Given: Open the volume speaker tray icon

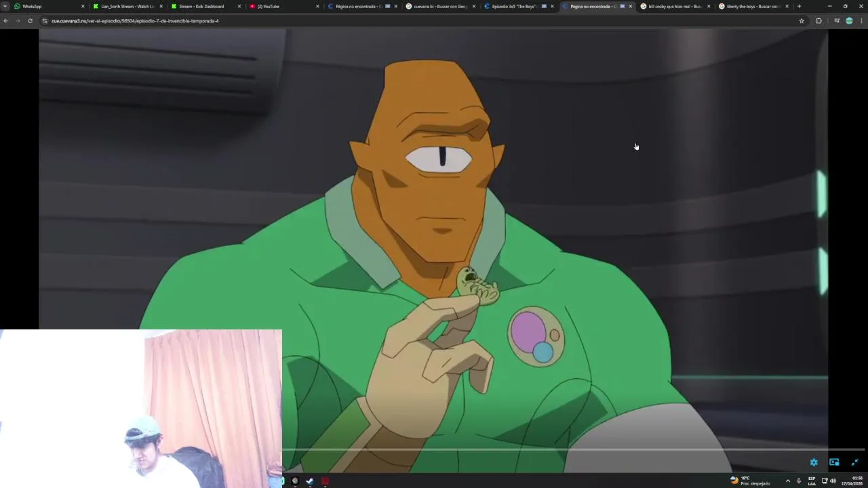Looking at the screenshot, I should point(833,481).
